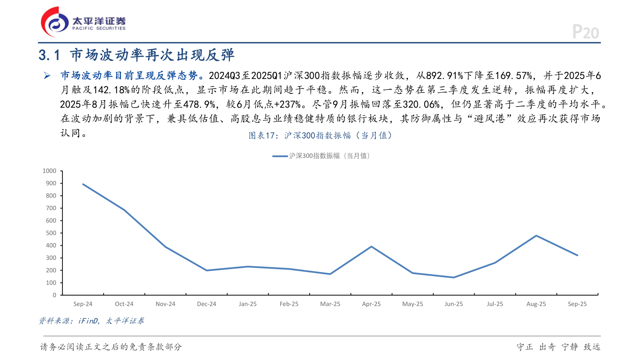Click the Sep-24 data point peak
Image resolution: width=644 pixels, height=363 pixels.
[x=83, y=184]
